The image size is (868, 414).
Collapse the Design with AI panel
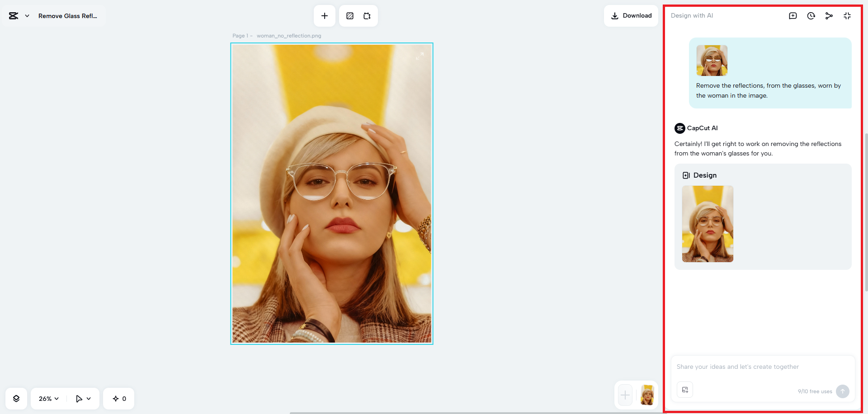pos(847,15)
